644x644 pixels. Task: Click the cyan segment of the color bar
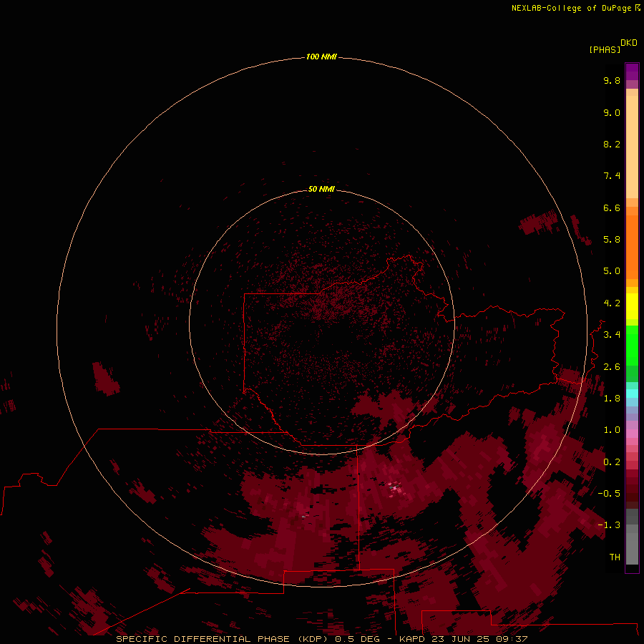632,394
